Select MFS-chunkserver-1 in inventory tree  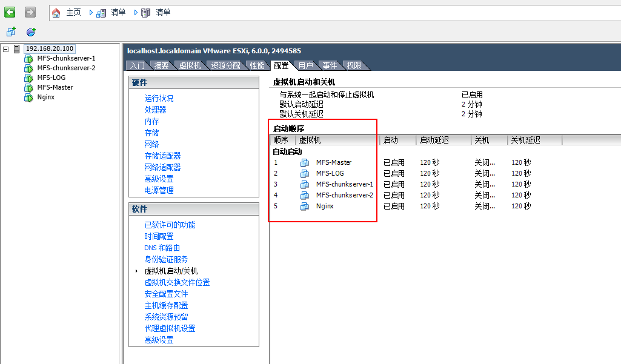coord(66,58)
